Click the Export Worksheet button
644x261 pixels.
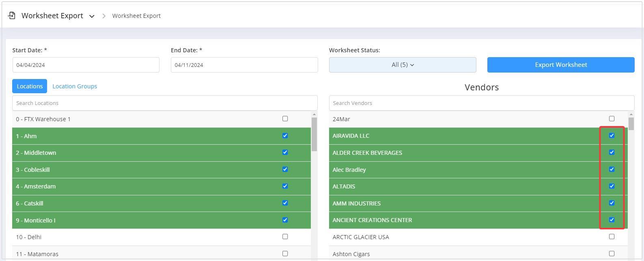tap(560, 65)
